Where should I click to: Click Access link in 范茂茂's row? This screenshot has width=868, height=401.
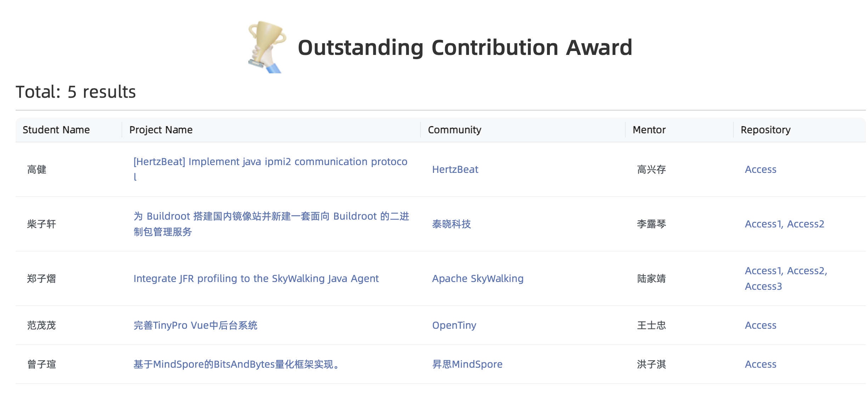(760, 325)
